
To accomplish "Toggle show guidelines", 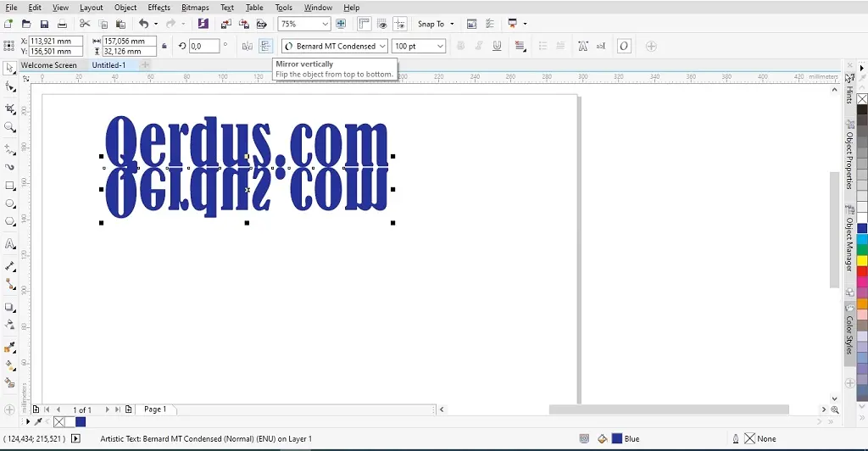I will point(400,24).
